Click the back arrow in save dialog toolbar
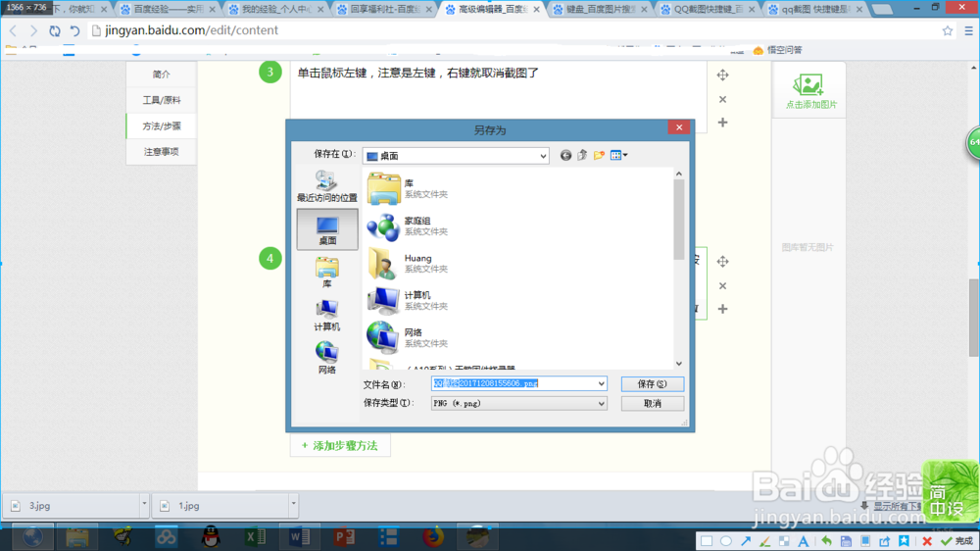This screenshot has height=551, width=980. 565,155
